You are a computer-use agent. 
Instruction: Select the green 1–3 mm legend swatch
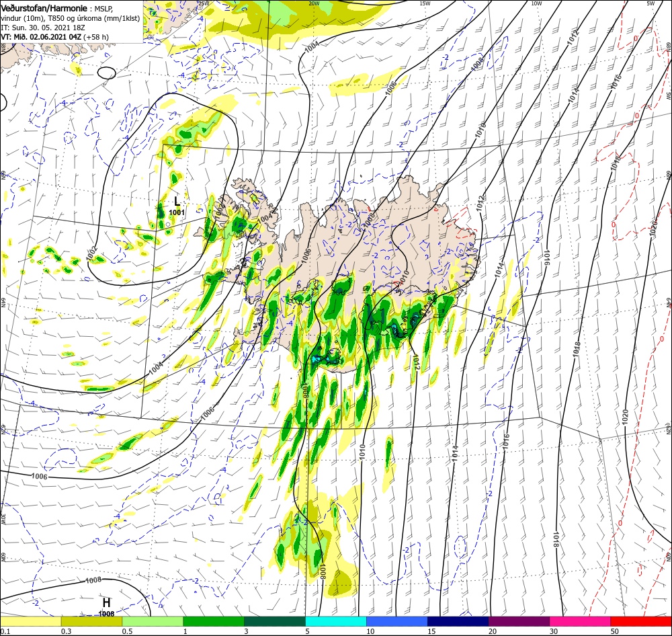click(214, 621)
